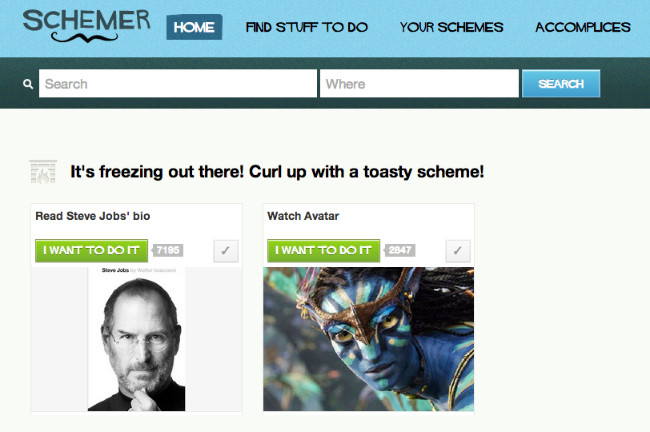This screenshot has width=650, height=432.
Task: Click the 2847 count badge
Action: pos(400,250)
